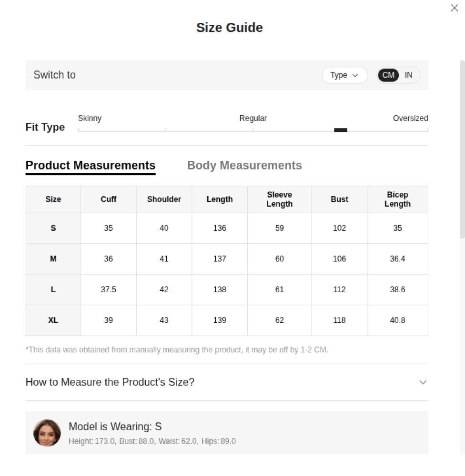This screenshot has height=476, width=465.
Task: Click the Model is Wearing: S text
Action: pos(115,426)
